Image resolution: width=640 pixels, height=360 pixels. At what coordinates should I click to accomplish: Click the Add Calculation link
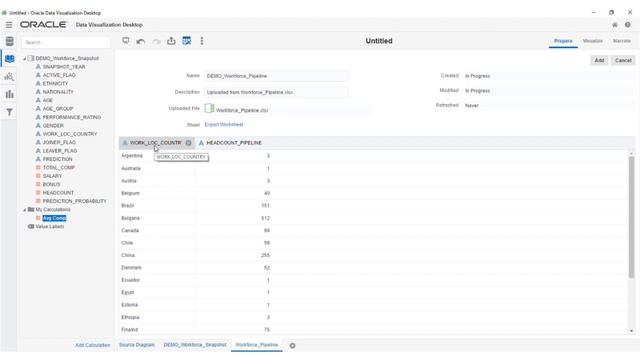93,345
